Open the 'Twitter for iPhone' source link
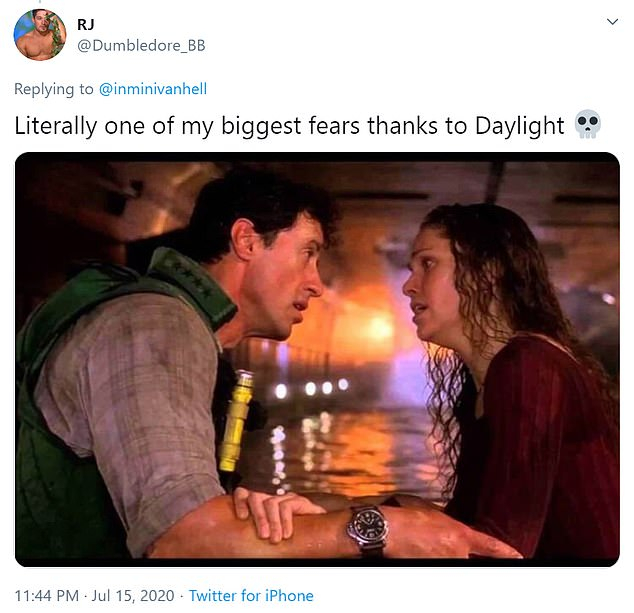 click(x=251, y=596)
